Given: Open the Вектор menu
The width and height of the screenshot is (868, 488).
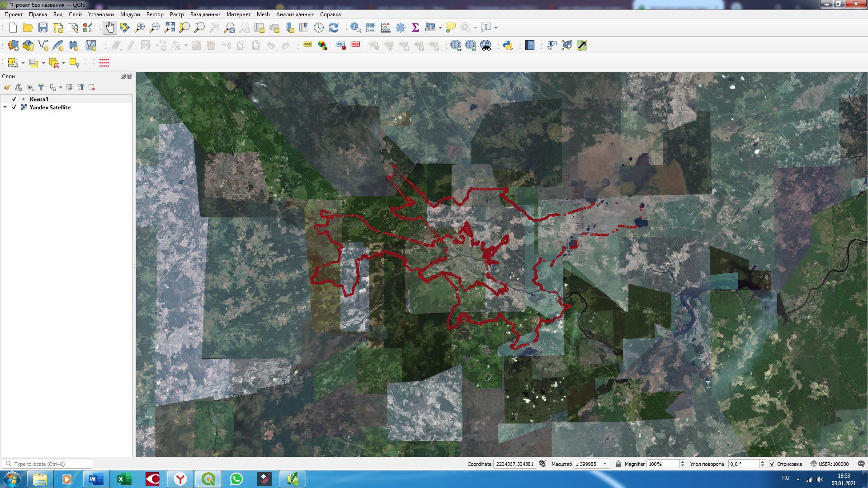Looking at the screenshot, I should (x=155, y=14).
